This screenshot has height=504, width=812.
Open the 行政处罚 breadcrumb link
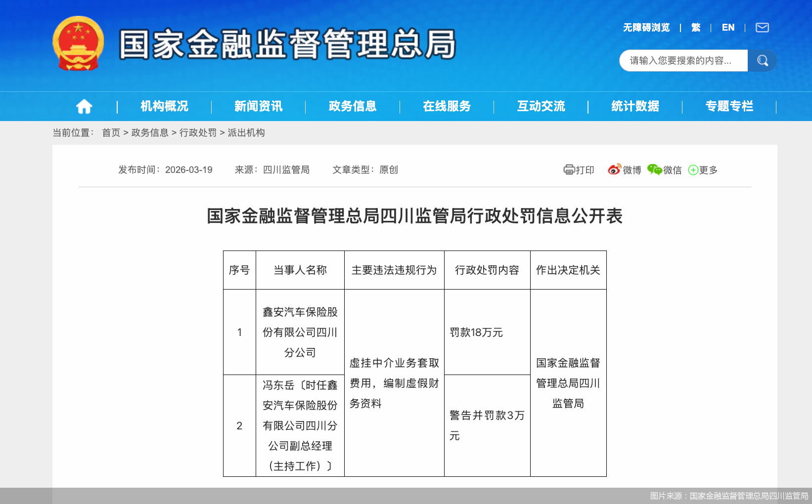(x=199, y=132)
